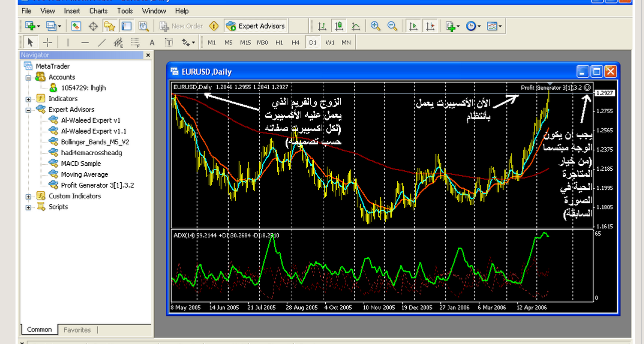Expand the Indicators tree node
The width and height of the screenshot is (644, 344).
click(x=29, y=99)
